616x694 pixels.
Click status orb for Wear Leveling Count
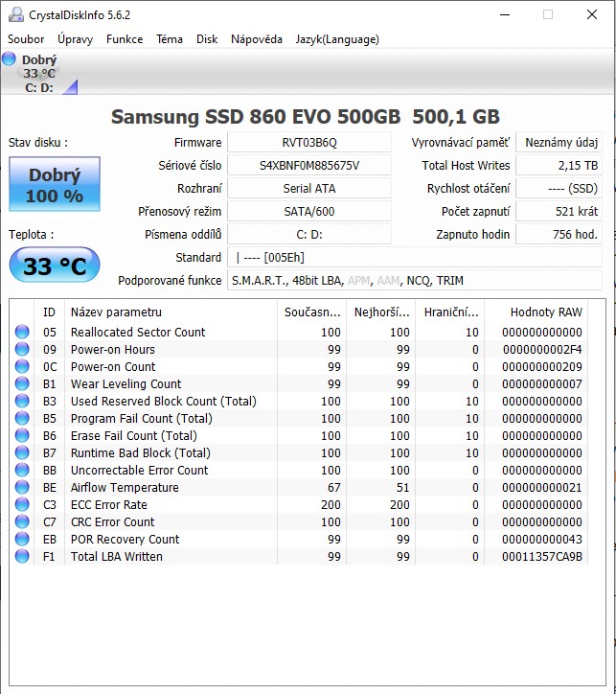click(22, 383)
